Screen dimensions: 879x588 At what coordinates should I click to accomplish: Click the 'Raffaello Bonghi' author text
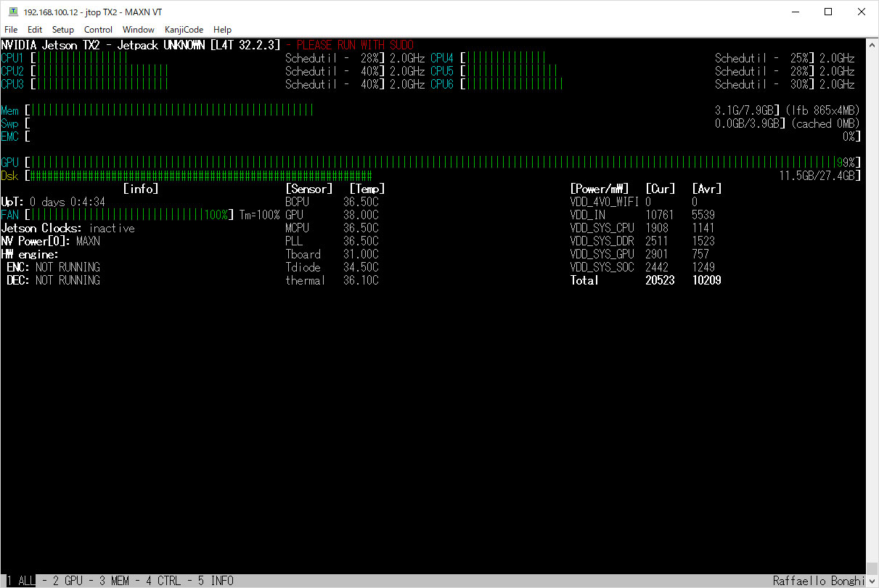click(819, 581)
